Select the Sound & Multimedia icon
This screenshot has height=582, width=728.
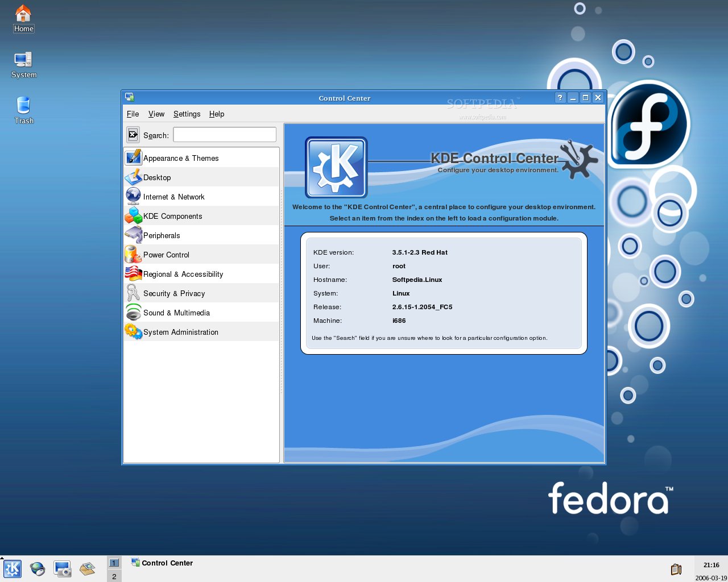(x=133, y=313)
